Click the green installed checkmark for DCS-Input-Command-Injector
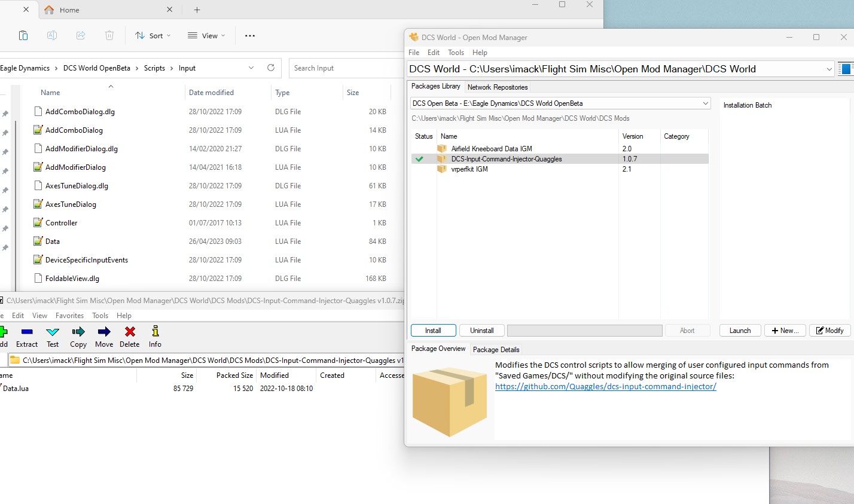This screenshot has width=854, height=504. pyautogui.click(x=419, y=159)
